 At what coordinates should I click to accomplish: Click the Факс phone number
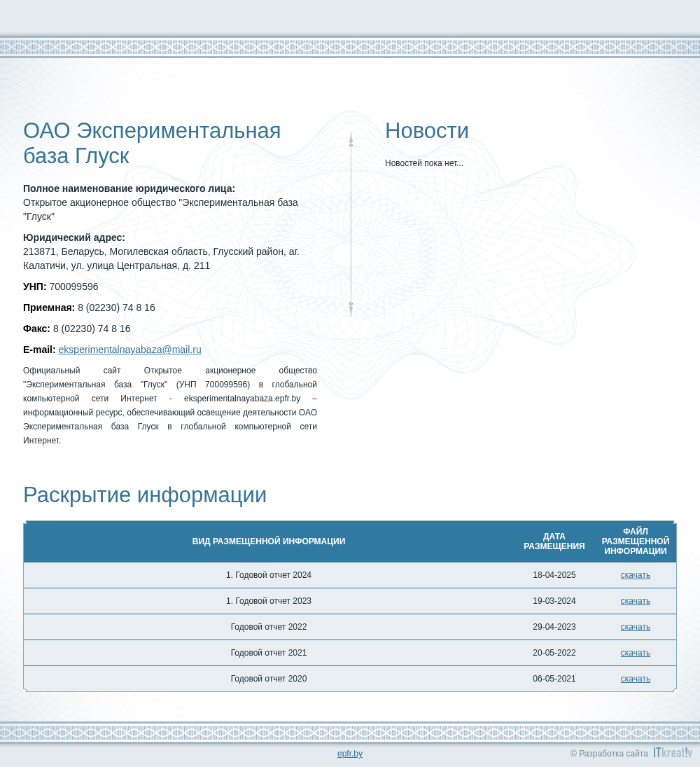pos(92,329)
